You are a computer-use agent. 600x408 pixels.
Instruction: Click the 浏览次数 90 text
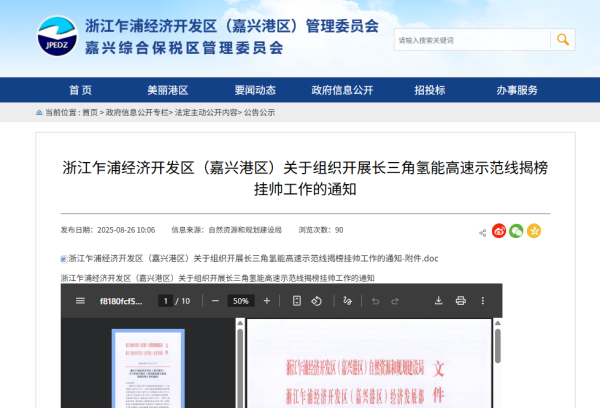tap(321, 230)
